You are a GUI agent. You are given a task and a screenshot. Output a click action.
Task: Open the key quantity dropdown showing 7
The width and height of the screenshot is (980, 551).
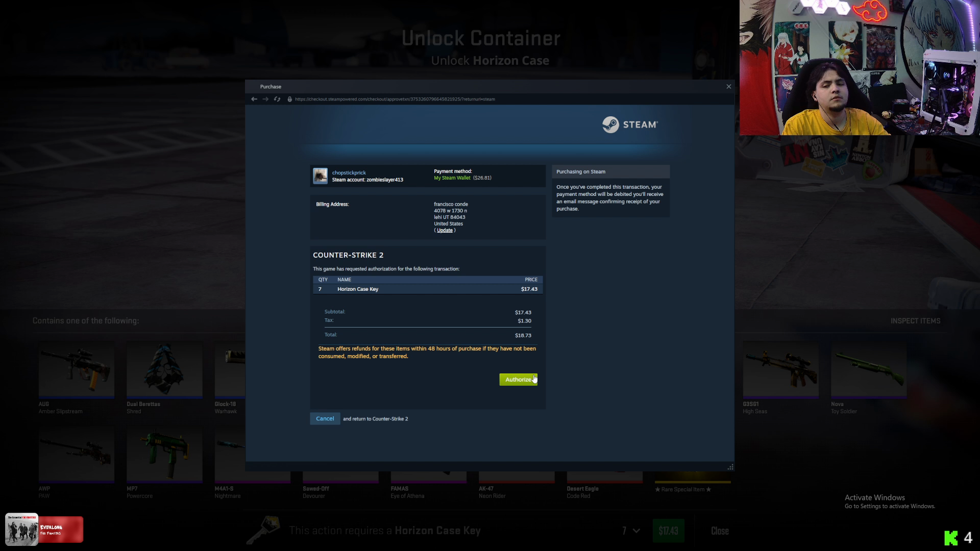tap(631, 531)
